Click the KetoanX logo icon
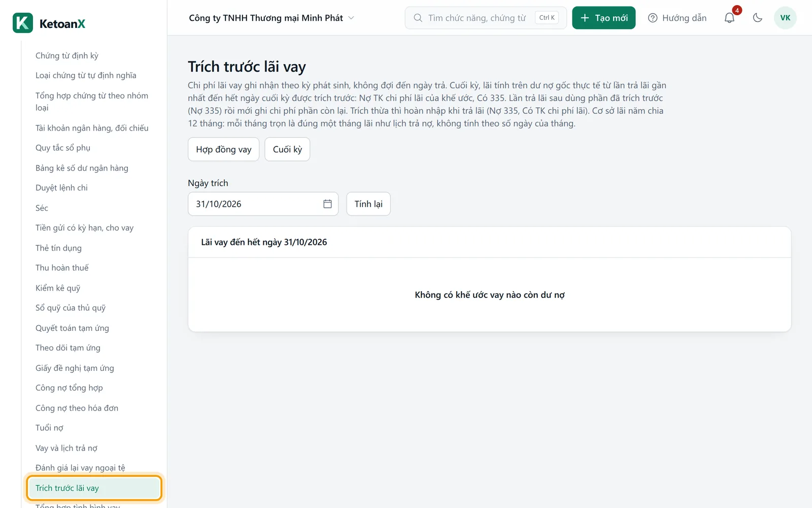The width and height of the screenshot is (812, 508). click(23, 23)
